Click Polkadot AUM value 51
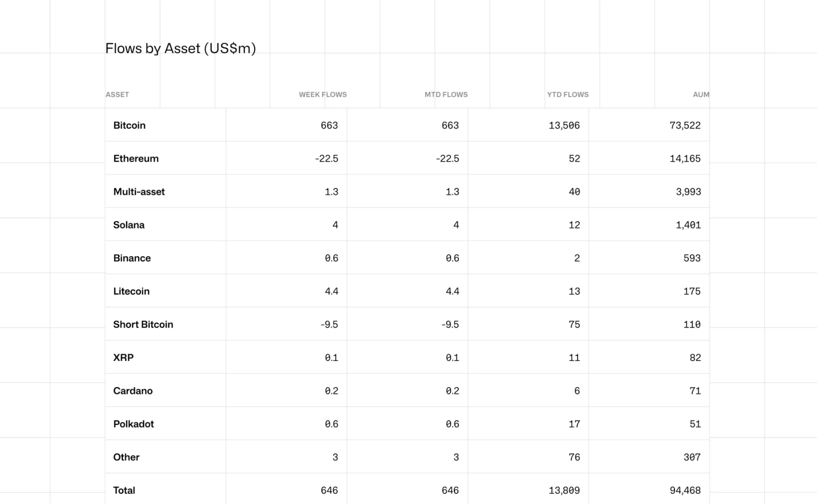817x504 pixels. tap(695, 424)
